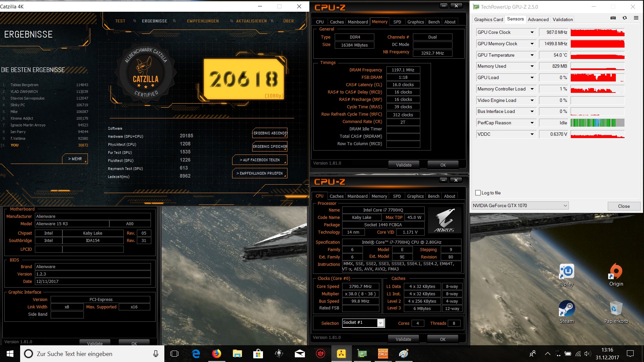Expand the Memory Controller Load dropdown
This screenshot has height=362, width=644.
(x=532, y=89)
